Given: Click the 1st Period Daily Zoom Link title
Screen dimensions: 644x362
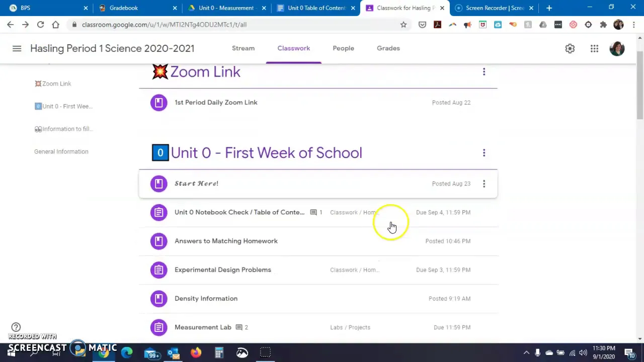Looking at the screenshot, I should coord(216,103).
